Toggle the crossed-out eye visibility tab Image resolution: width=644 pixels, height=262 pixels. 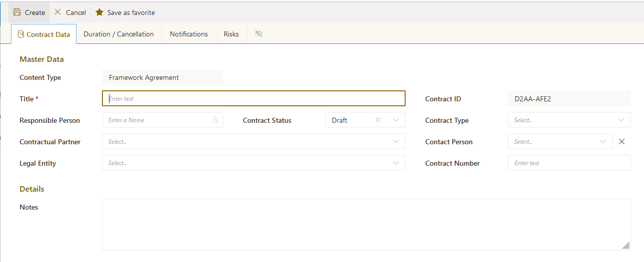tap(259, 34)
